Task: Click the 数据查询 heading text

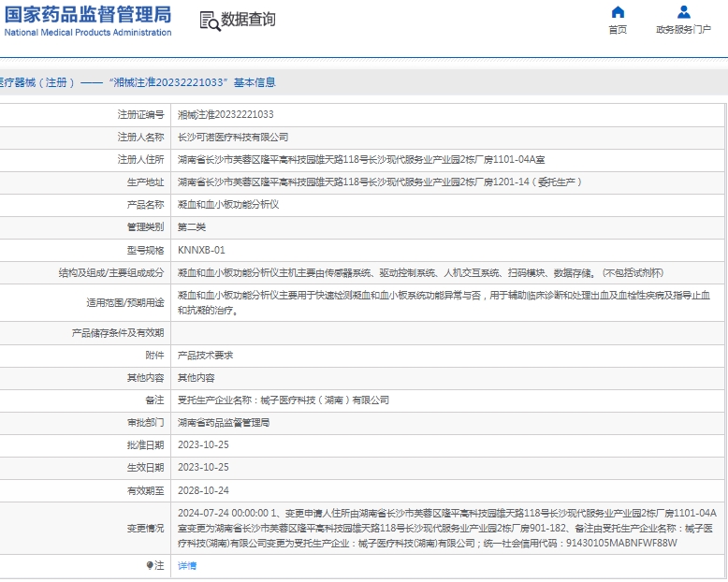Action: tap(248, 20)
